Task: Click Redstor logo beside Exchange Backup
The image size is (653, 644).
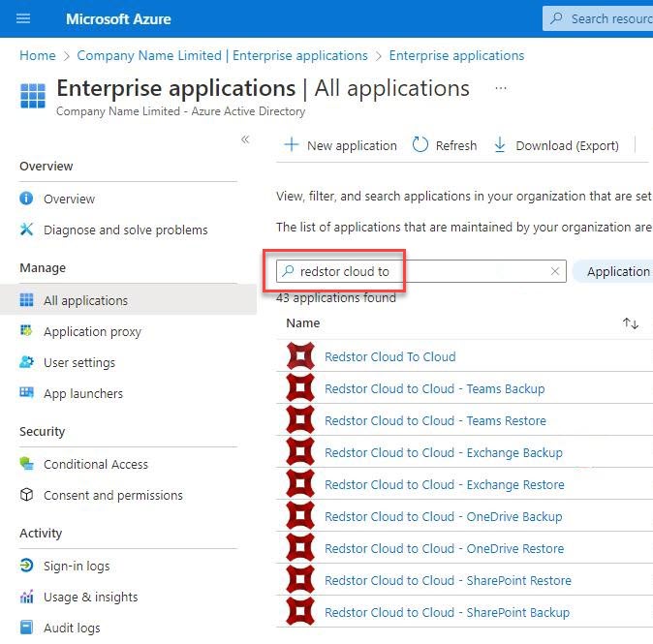Action: click(x=300, y=451)
